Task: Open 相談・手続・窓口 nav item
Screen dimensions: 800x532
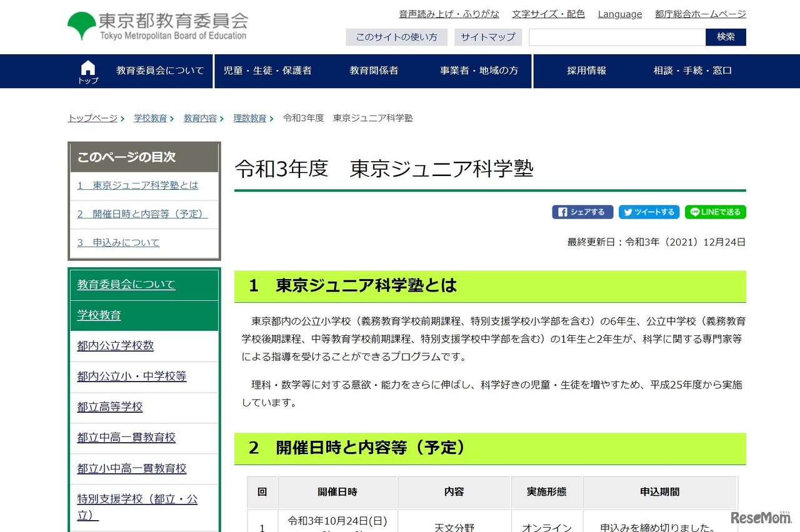Action: (692, 71)
